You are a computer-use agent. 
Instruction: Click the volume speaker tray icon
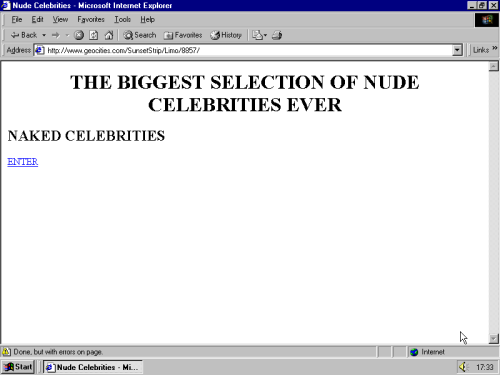click(x=463, y=367)
